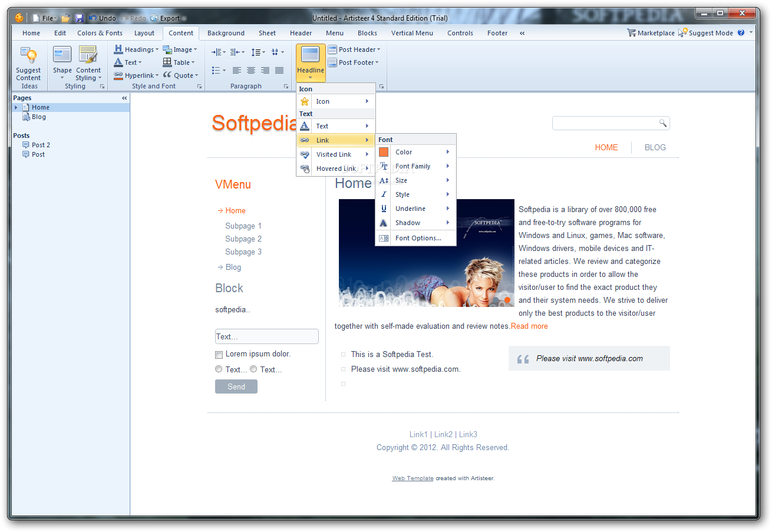This screenshot has height=532, width=772.
Task: Expand the Home page tree arrow
Action: [16, 107]
